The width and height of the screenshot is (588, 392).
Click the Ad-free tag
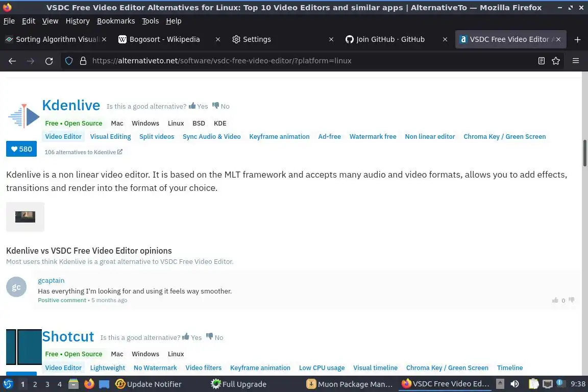329,137
